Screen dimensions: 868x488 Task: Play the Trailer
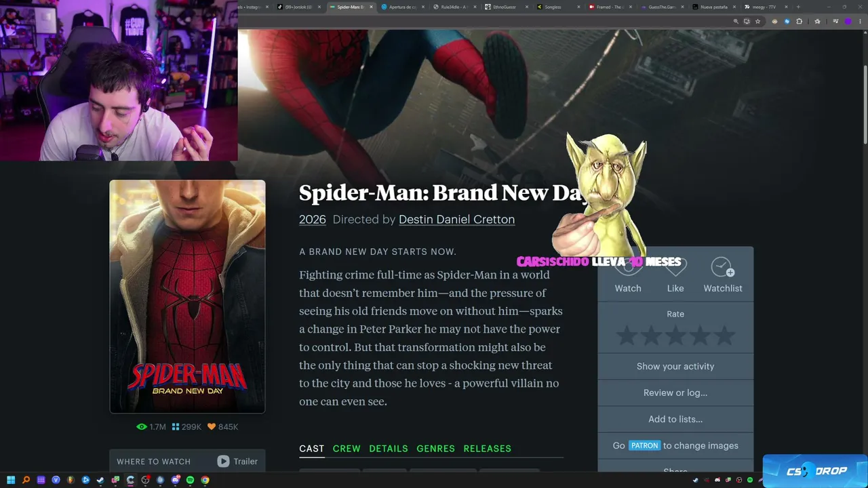(x=237, y=462)
